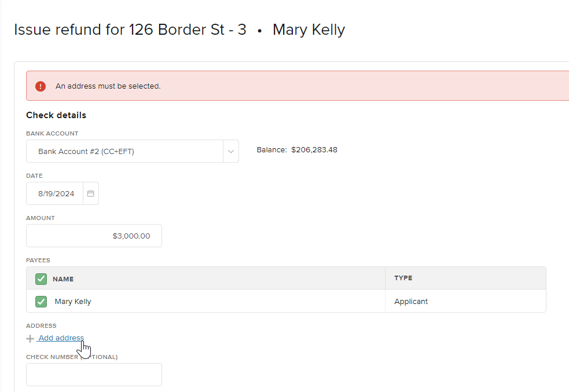
Task: Click the 'Issue refund for 126 Border St' title
Action: coord(130,30)
